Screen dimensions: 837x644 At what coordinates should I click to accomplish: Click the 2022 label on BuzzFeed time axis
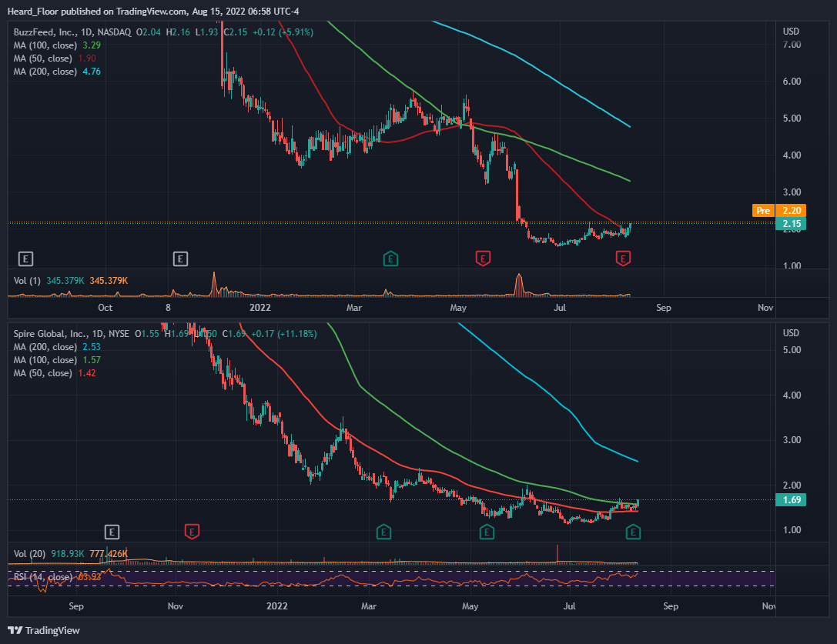(x=260, y=308)
